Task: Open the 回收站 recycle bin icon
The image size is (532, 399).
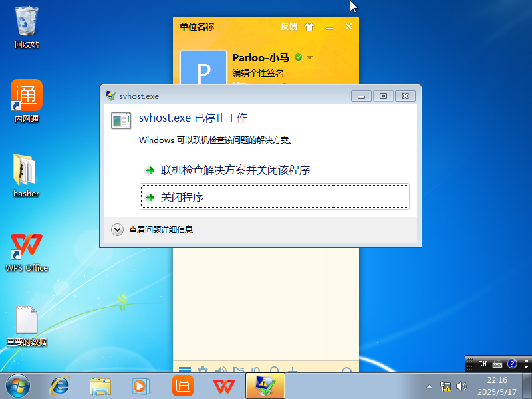Action: coord(27,27)
